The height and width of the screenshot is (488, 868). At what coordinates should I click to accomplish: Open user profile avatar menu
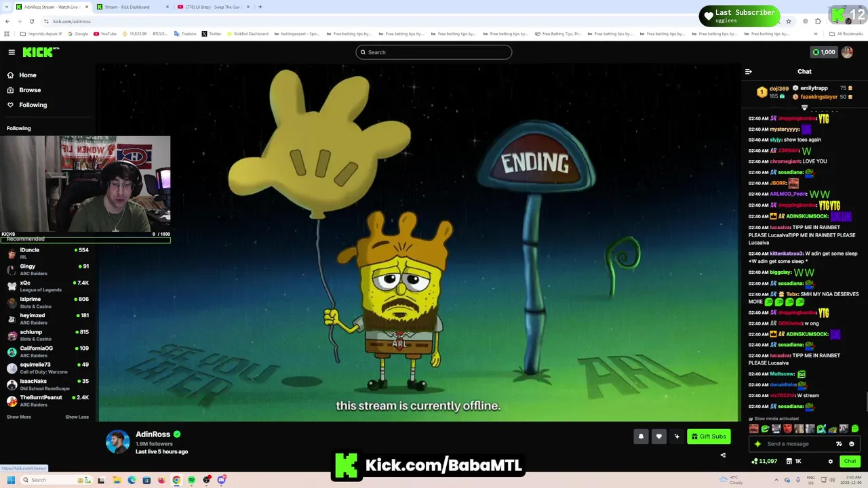847,52
